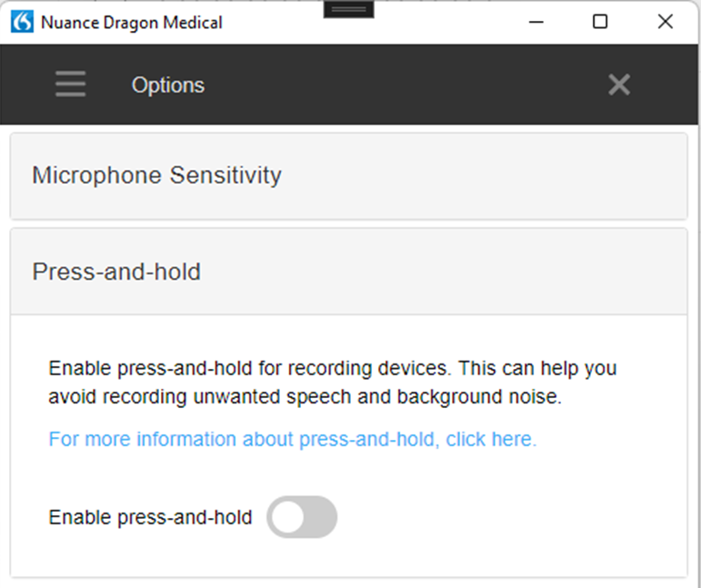Collapse the Press-and-hold section header
Viewport: 701px width, 588px height.
click(348, 272)
